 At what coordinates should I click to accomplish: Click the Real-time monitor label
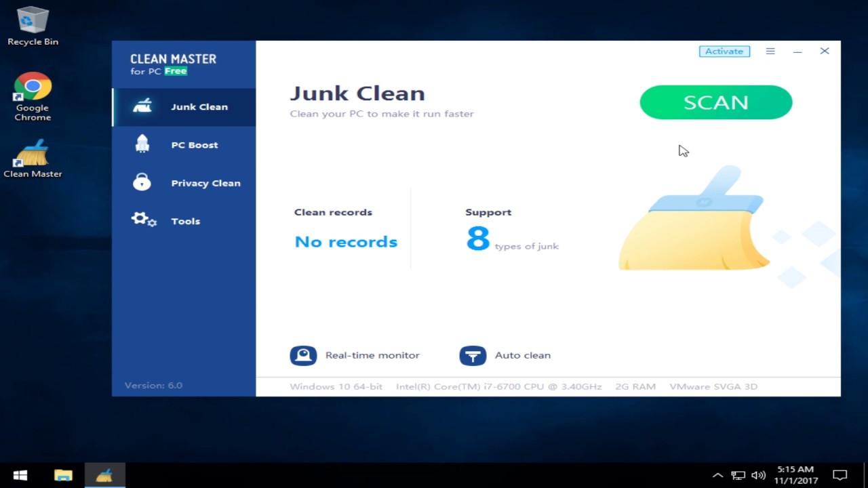point(372,355)
